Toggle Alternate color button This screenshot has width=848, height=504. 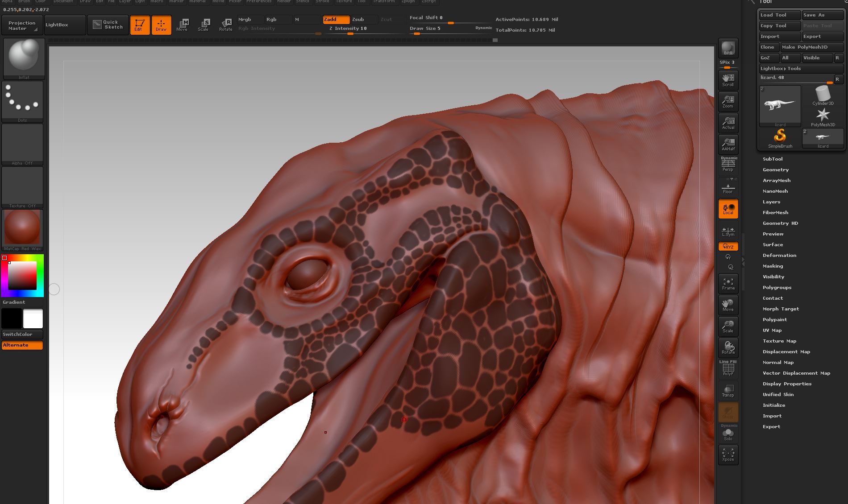pyautogui.click(x=22, y=345)
